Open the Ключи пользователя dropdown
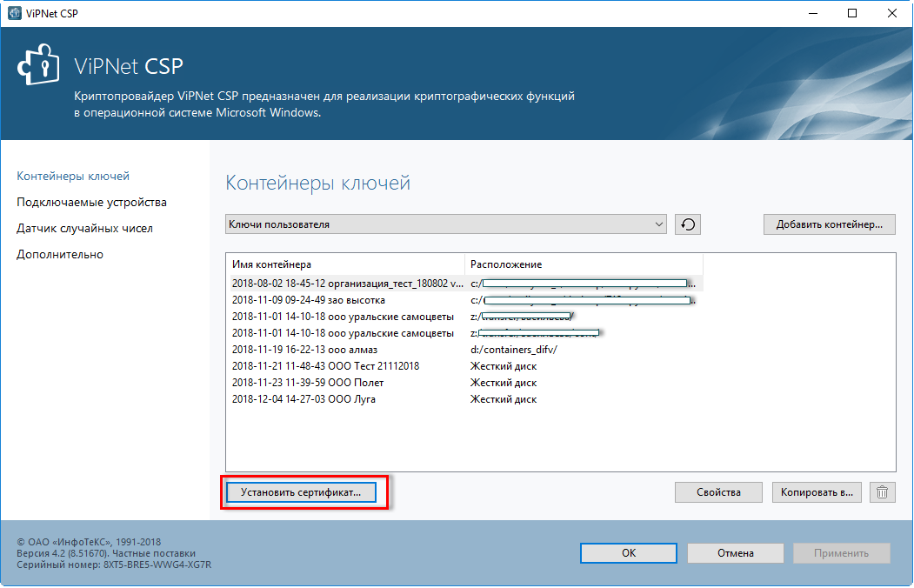Screen dimensions: 914x588 (446, 224)
